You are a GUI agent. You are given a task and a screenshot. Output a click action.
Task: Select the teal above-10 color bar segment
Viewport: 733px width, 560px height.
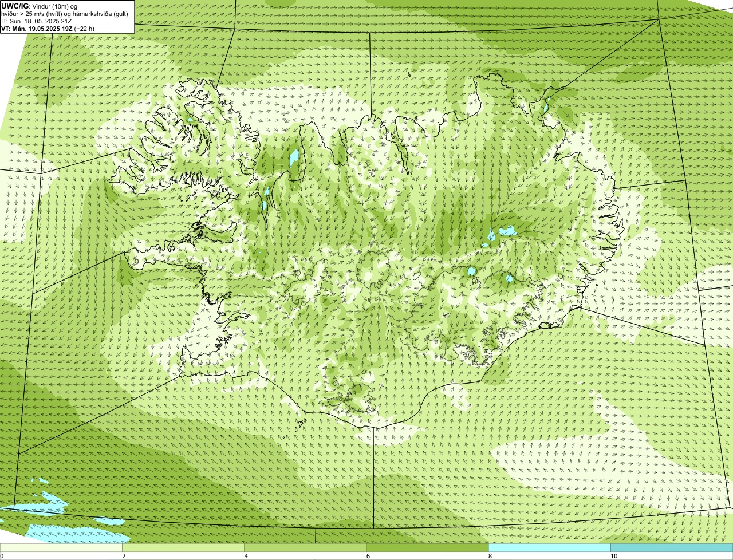click(x=672, y=548)
